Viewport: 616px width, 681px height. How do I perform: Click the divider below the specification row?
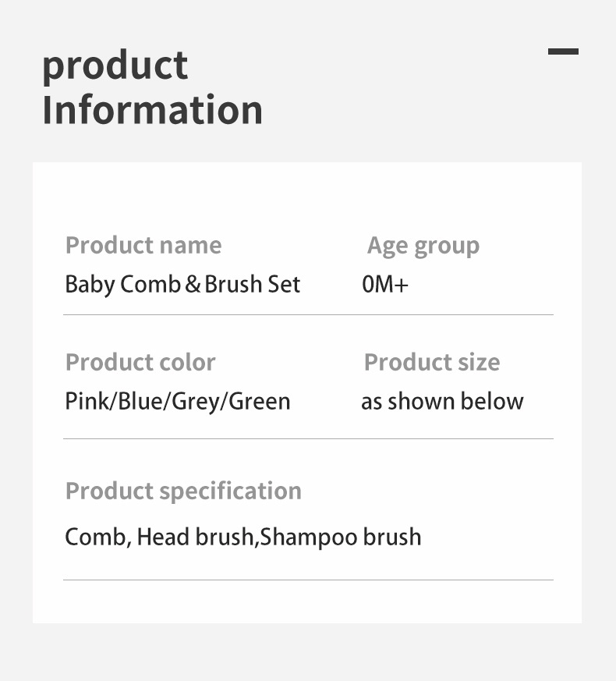click(x=308, y=580)
